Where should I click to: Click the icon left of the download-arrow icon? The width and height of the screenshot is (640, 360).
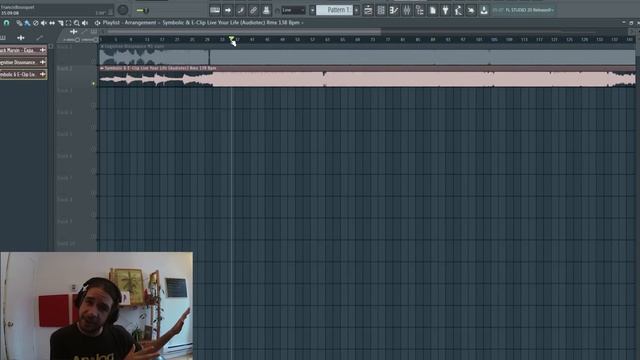[x=471, y=10]
